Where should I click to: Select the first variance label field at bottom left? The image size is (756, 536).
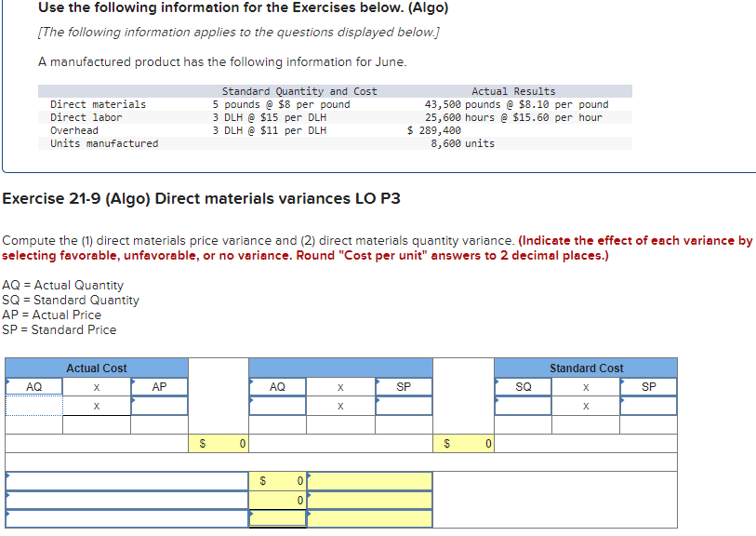pos(126,479)
